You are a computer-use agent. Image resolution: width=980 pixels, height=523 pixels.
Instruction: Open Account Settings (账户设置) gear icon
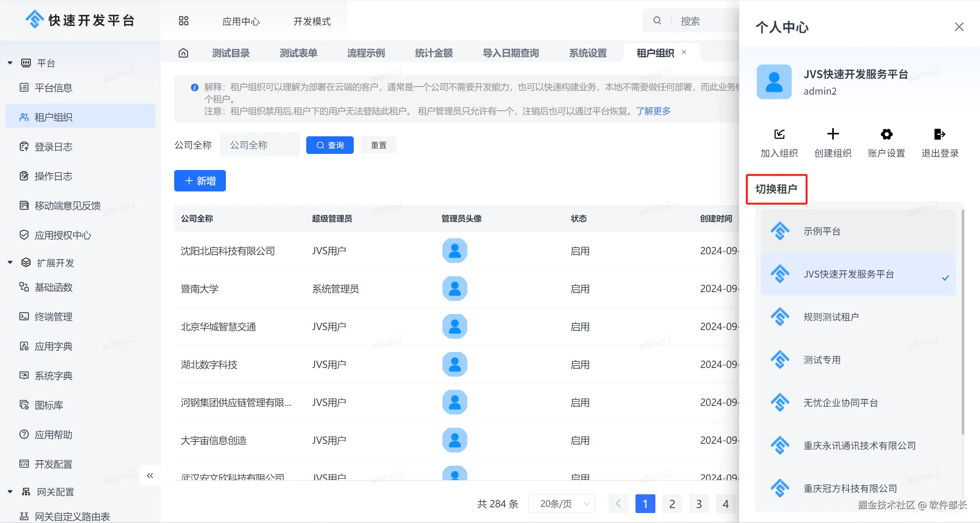[886, 134]
